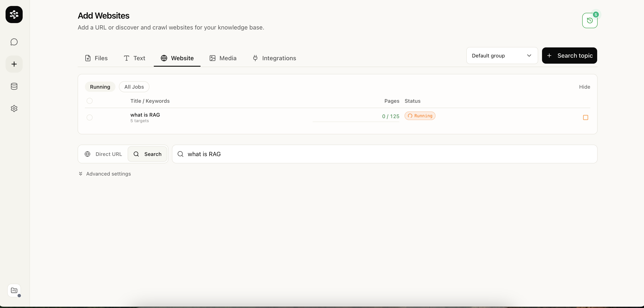The height and width of the screenshot is (308, 644).
Task: Show Running jobs filter
Action: coord(100,87)
